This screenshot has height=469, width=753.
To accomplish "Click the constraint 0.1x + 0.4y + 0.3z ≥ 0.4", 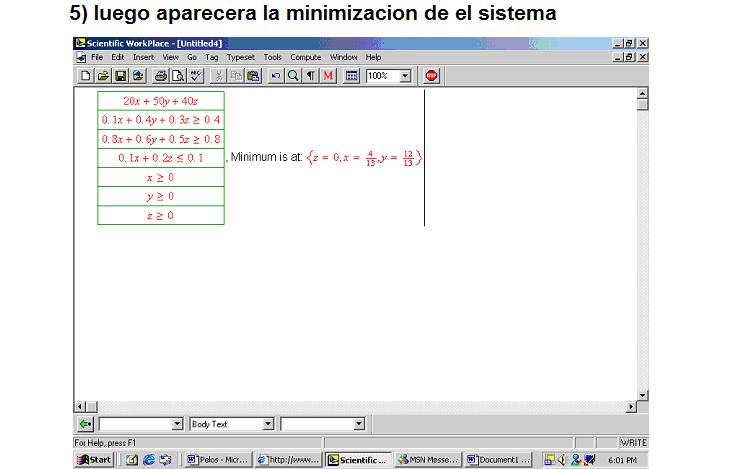I will (161, 120).
